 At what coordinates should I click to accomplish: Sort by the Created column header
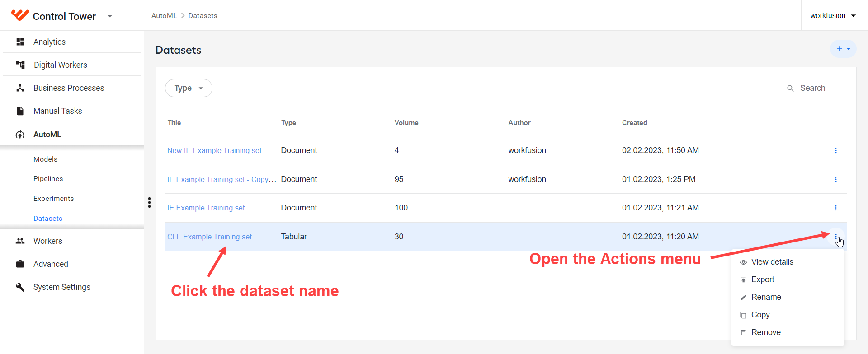[635, 123]
